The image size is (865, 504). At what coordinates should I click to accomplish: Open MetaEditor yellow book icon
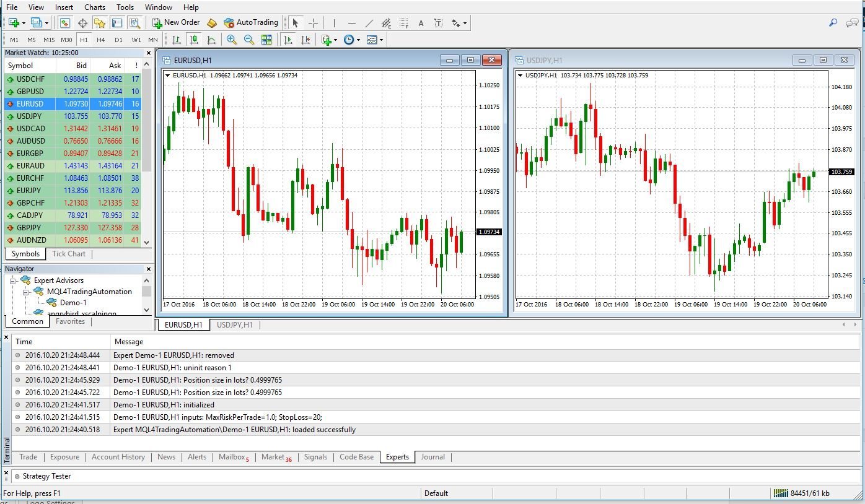[211, 23]
